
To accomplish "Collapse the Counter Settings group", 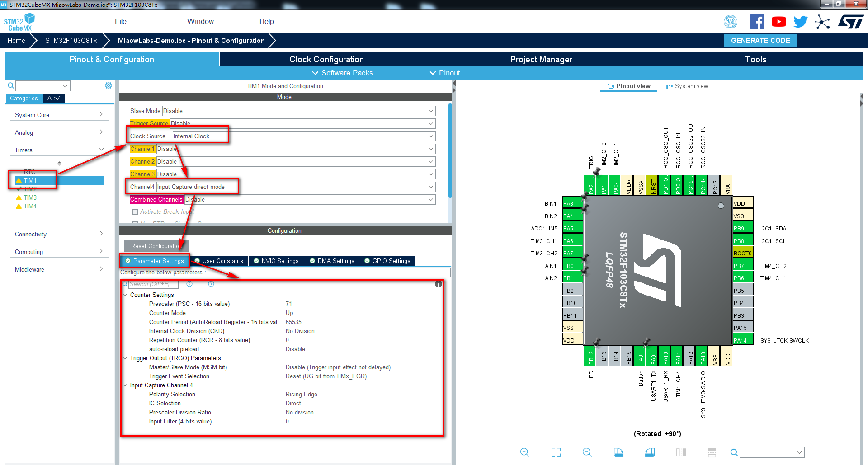I will [x=125, y=295].
